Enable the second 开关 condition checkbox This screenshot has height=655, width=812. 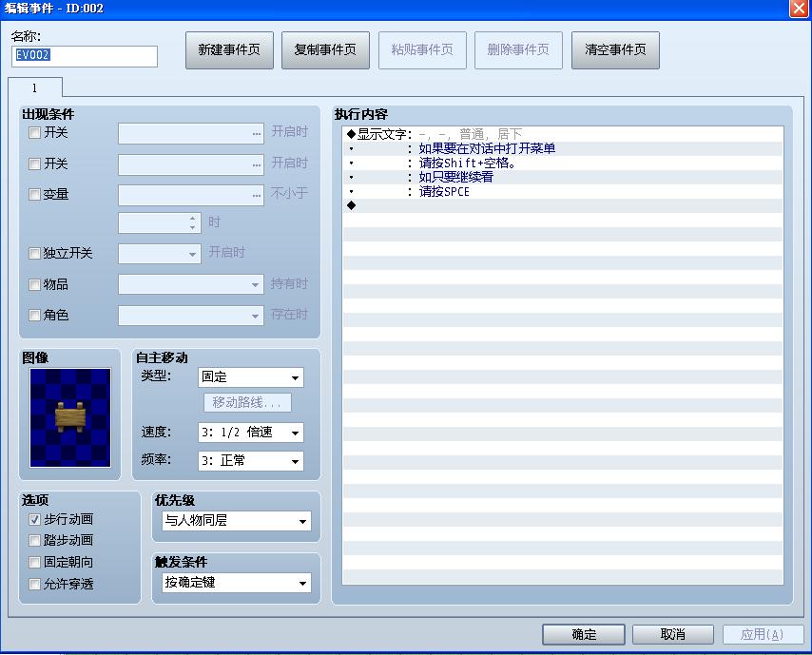click(34, 164)
